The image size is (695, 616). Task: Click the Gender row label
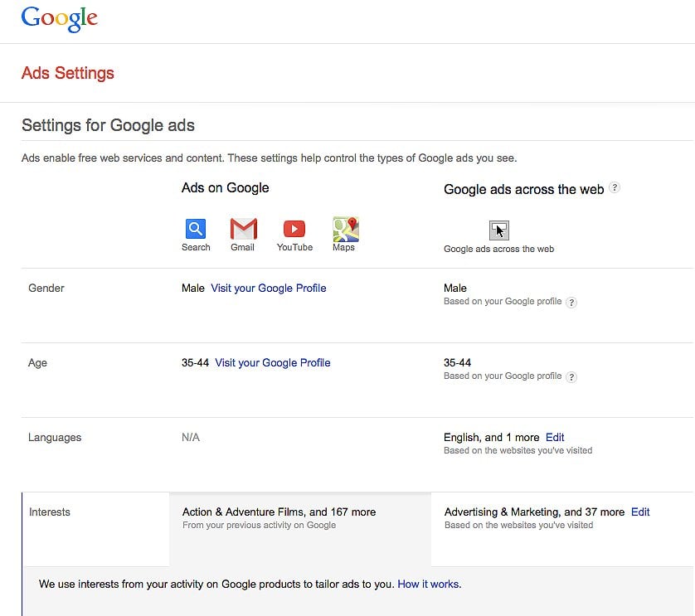pyautogui.click(x=46, y=288)
